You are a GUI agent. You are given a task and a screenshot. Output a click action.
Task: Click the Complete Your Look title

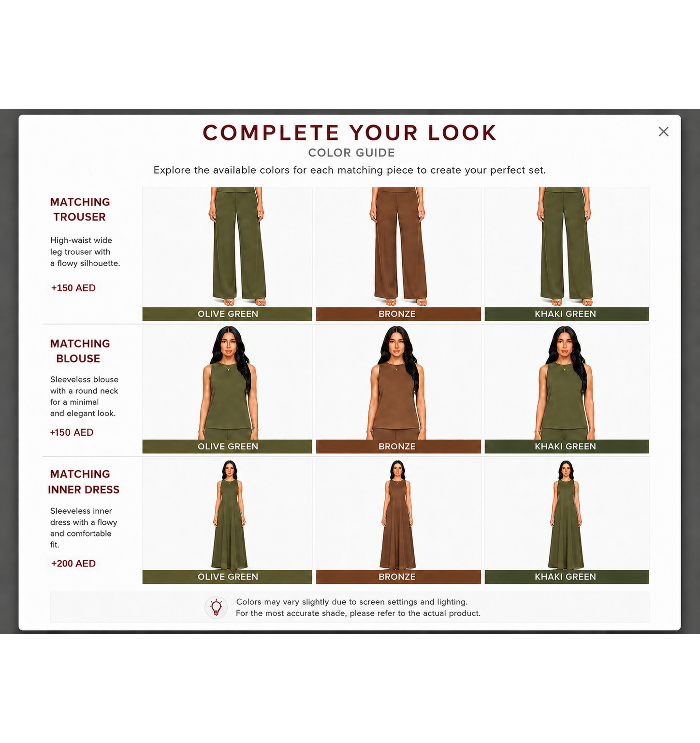(x=350, y=133)
